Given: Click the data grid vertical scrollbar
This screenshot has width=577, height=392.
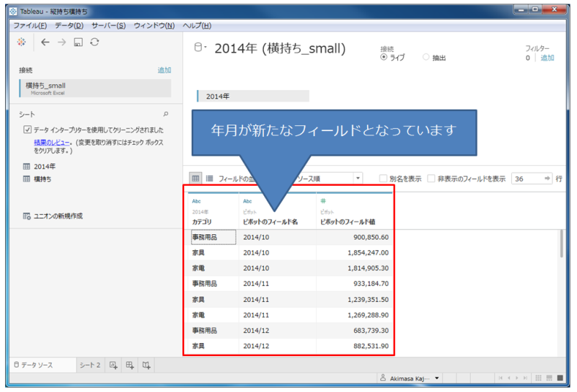Looking at the screenshot, I should [561, 244].
